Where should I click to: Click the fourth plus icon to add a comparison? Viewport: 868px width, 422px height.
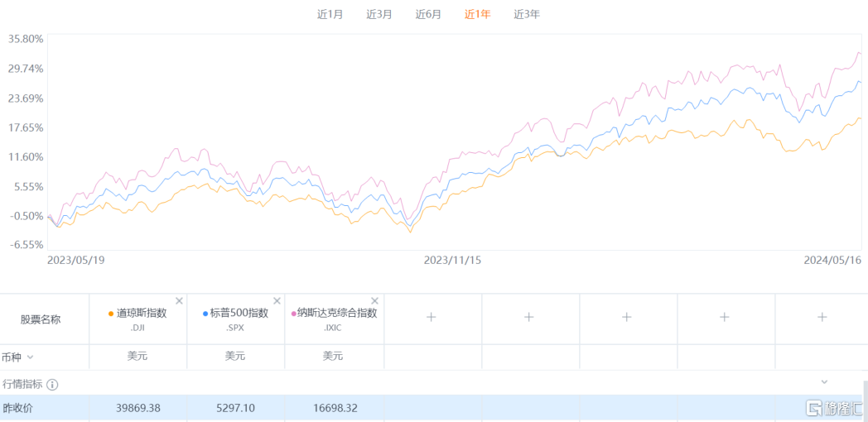[x=725, y=317]
